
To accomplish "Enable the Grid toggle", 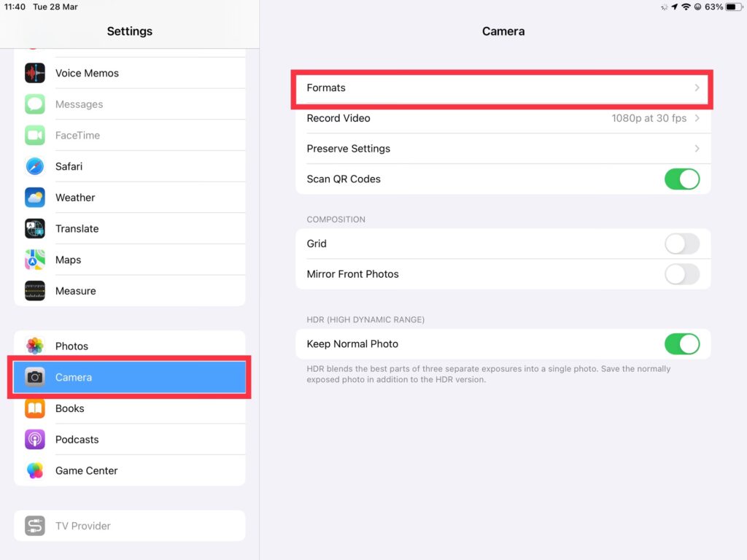I will click(681, 244).
